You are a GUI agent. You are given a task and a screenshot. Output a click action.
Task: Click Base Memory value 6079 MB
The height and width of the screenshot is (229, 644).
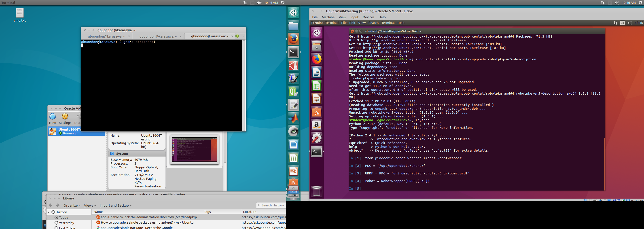pos(141,159)
